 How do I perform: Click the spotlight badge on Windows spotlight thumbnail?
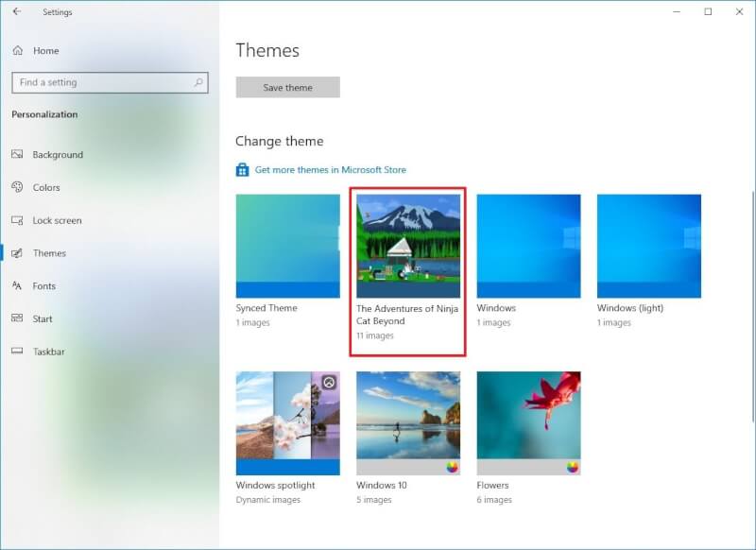(x=329, y=383)
